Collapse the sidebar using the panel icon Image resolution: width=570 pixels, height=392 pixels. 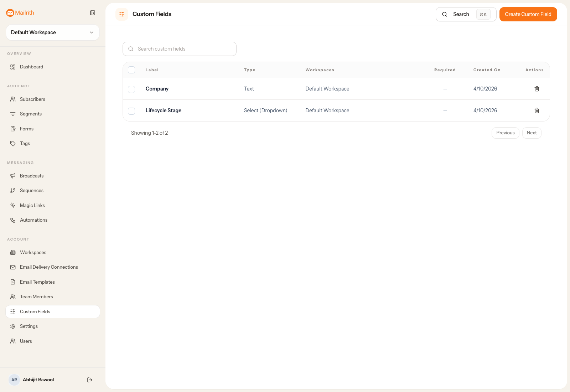(93, 13)
